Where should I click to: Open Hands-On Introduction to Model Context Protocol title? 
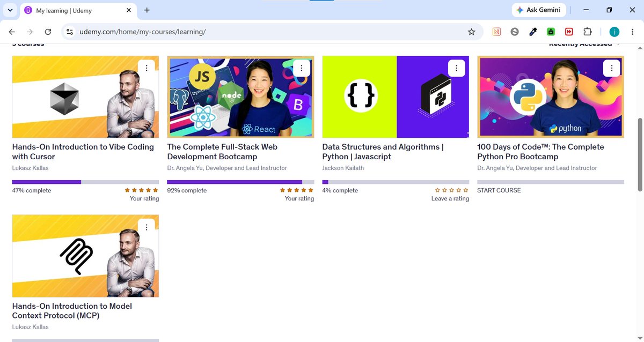tap(72, 311)
